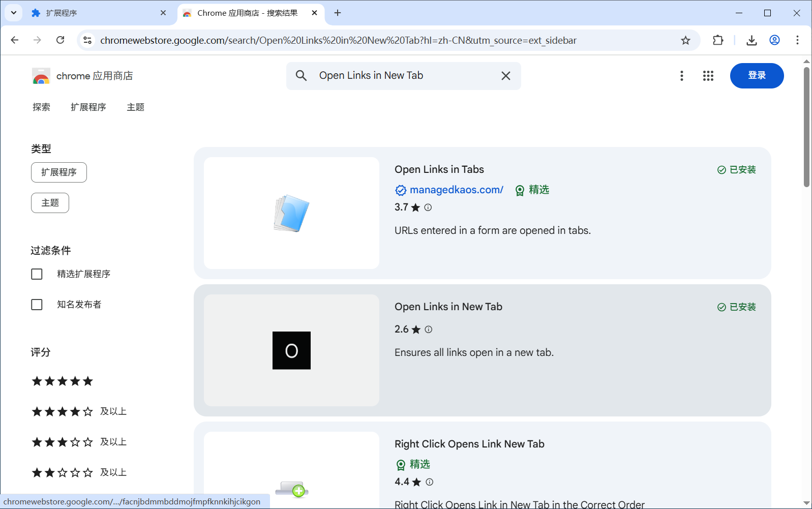Select the five-star rating filter
Viewport: 812px width, 509px height.
[x=63, y=381]
